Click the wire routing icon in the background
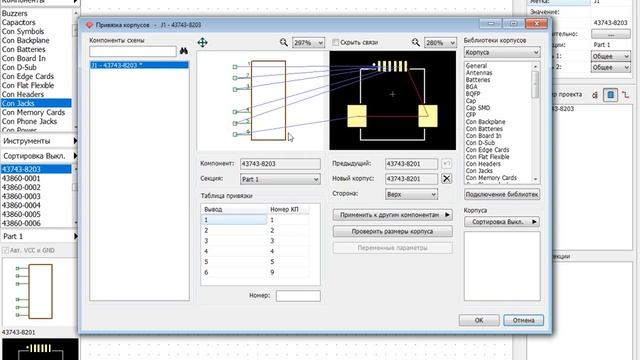 tap(625, 95)
